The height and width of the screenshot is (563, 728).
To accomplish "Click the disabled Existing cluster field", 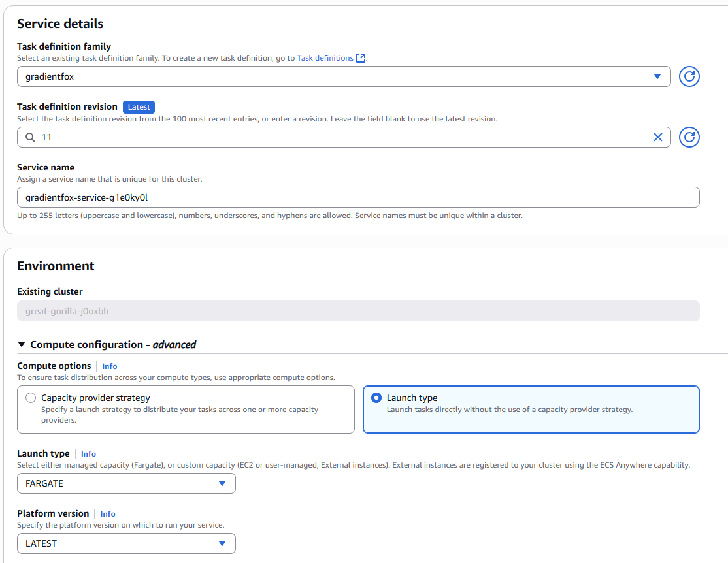I will point(358,311).
